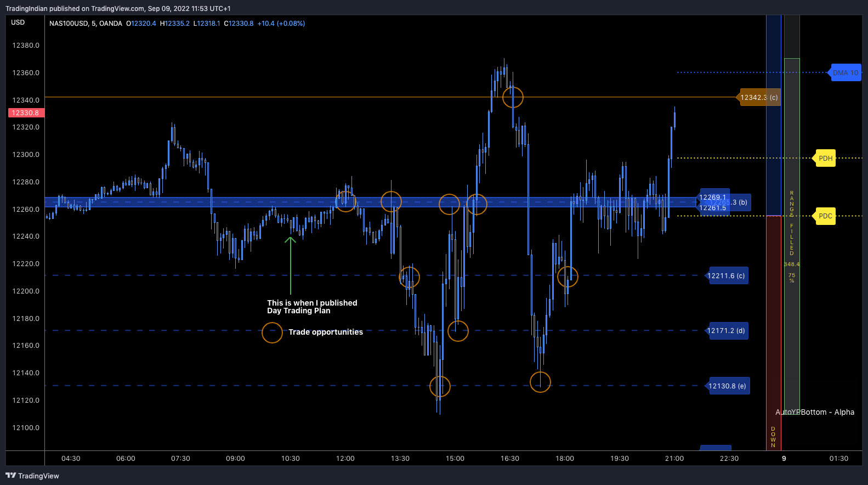Viewport: 868px width, 485px height.
Task: Select the PDH yellow label
Action: click(x=825, y=158)
